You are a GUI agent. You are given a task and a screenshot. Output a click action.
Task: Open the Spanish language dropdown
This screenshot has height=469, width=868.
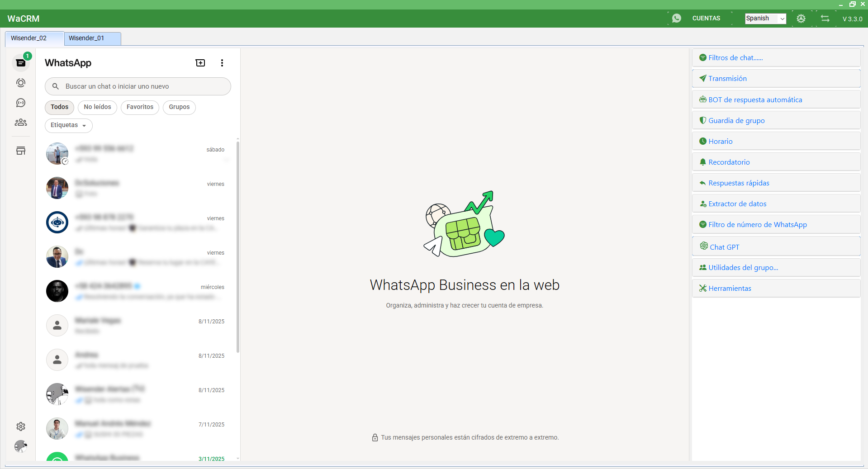pos(765,19)
